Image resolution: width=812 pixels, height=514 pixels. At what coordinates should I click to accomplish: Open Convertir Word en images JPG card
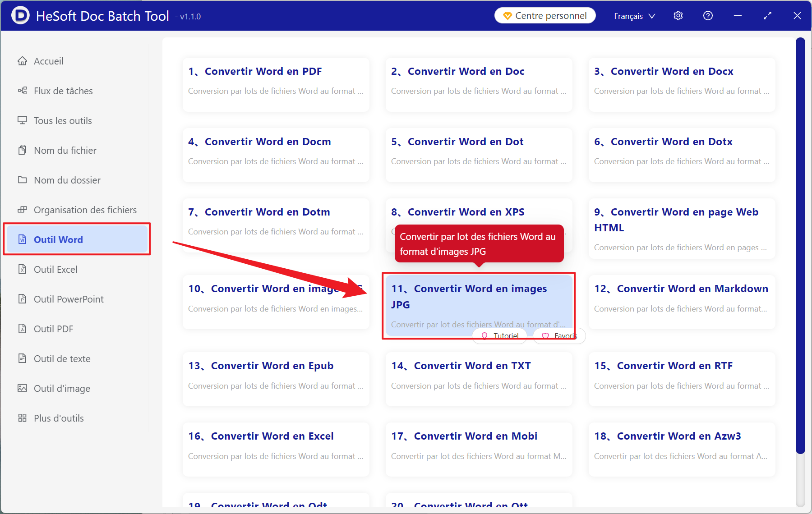pyautogui.click(x=479, y=305)
